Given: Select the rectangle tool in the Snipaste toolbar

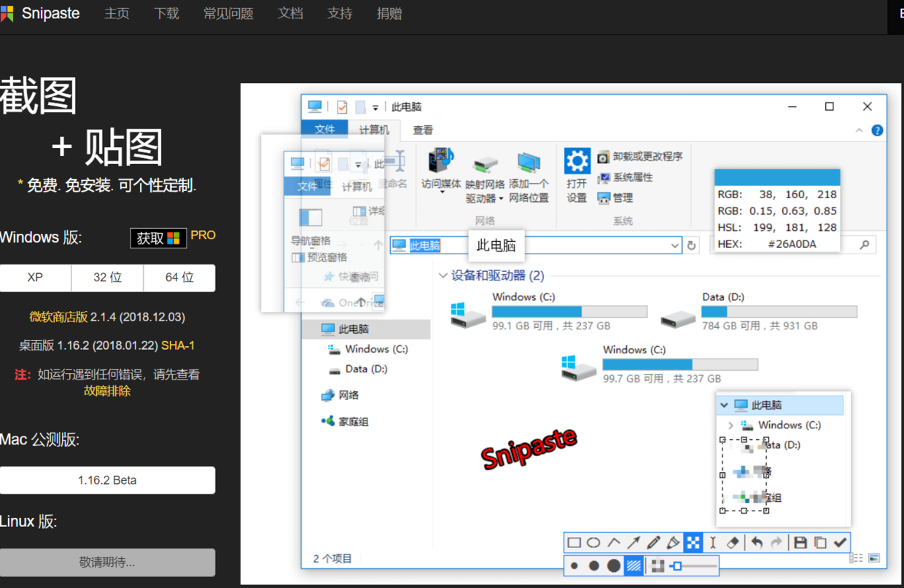Looking at the screenshot, I should tap(574, 542).
